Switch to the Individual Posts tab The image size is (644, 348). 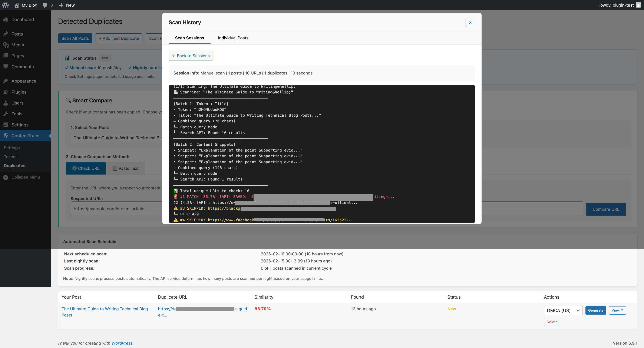233,38
